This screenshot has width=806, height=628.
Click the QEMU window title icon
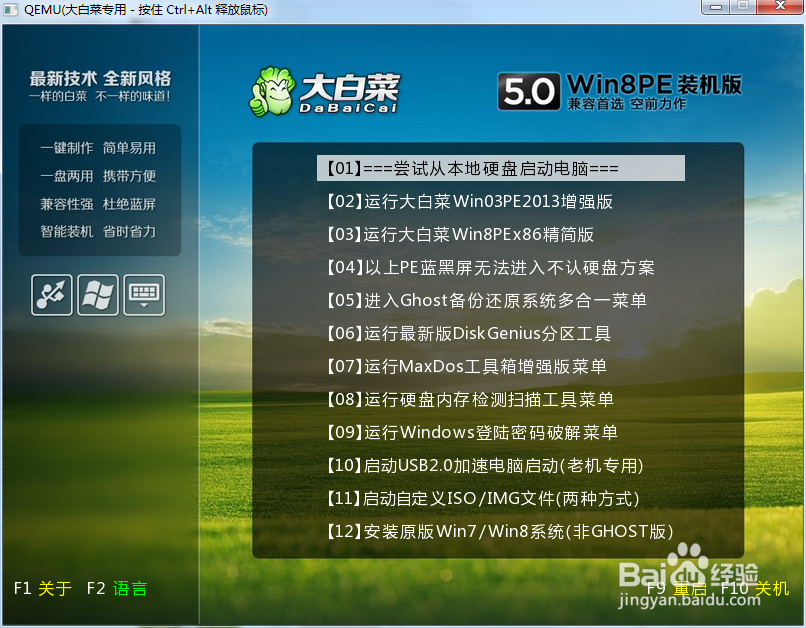point(10,9)
